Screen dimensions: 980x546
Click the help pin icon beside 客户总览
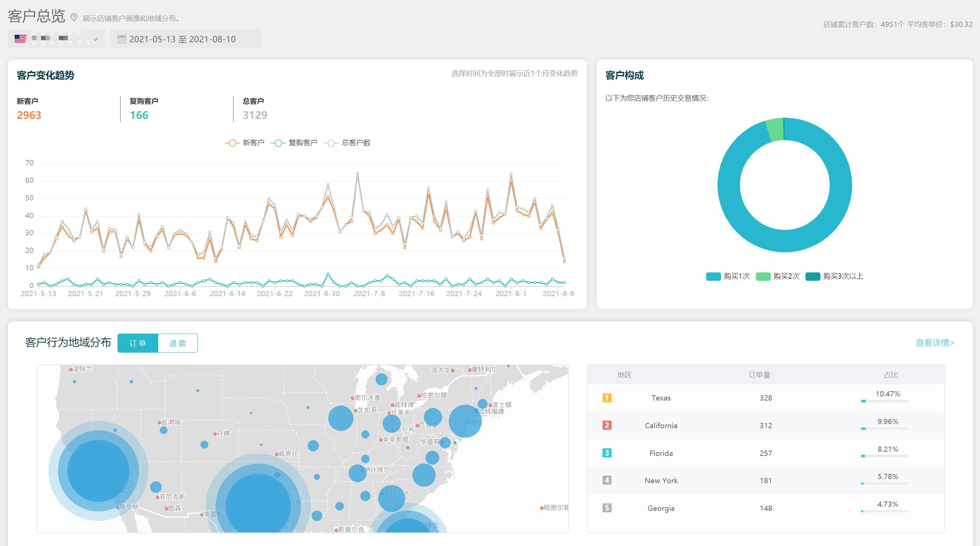tap(74, 17)
